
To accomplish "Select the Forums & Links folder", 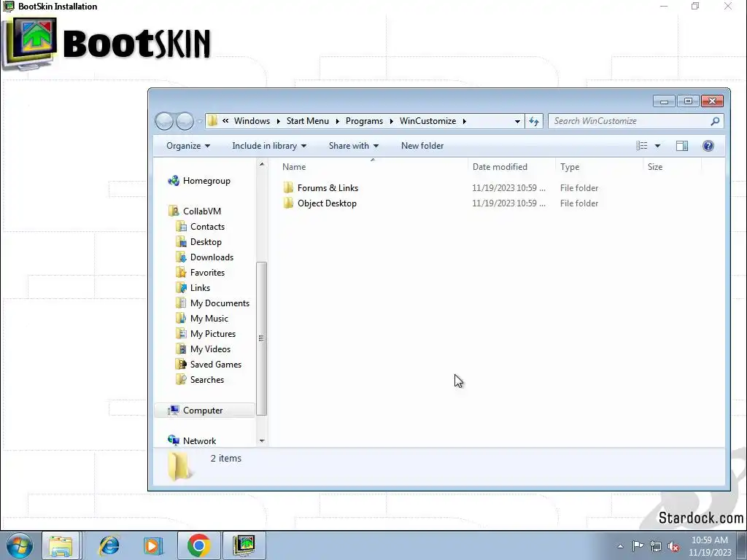I will coord(328,188).
